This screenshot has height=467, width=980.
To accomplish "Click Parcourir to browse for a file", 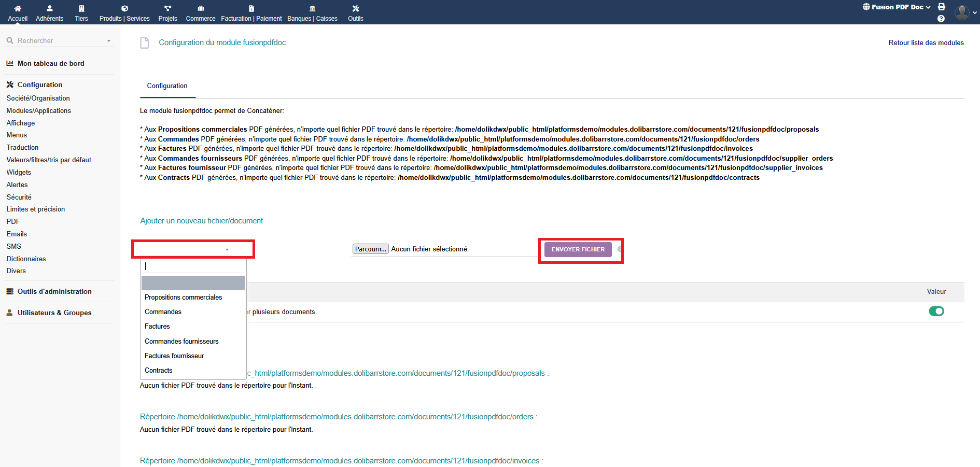I will 370,249.
